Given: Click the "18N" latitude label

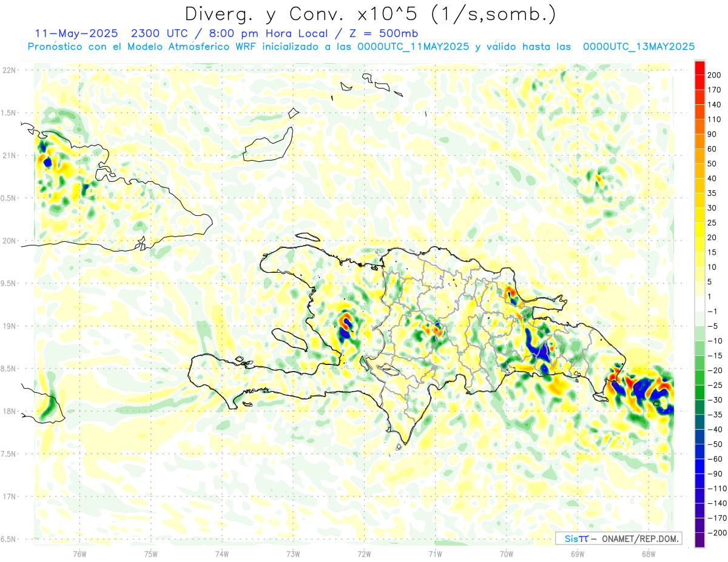Looking at the screenshot, I should (9, 411).
